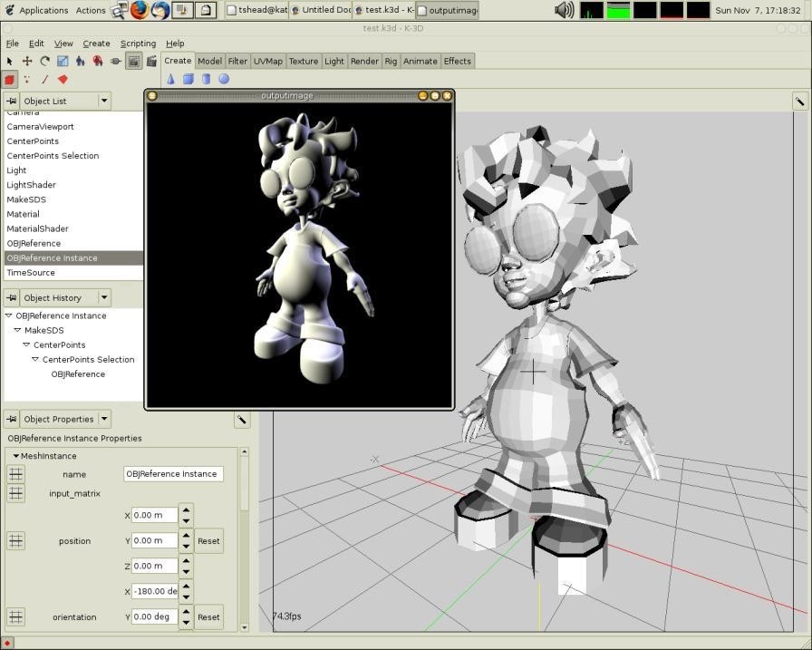Select the Rotate tool
This screenshot has height=650, width=812.
(44, 62)
